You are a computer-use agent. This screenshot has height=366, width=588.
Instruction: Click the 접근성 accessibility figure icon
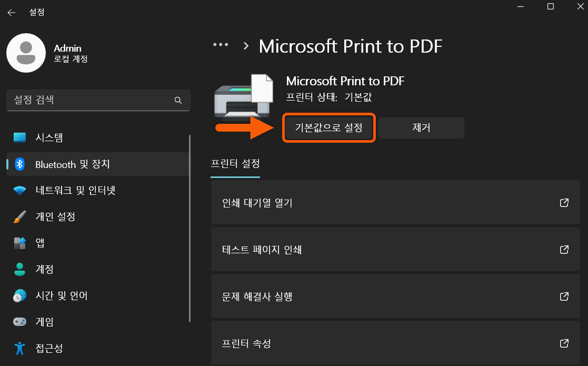coord(19,349)
